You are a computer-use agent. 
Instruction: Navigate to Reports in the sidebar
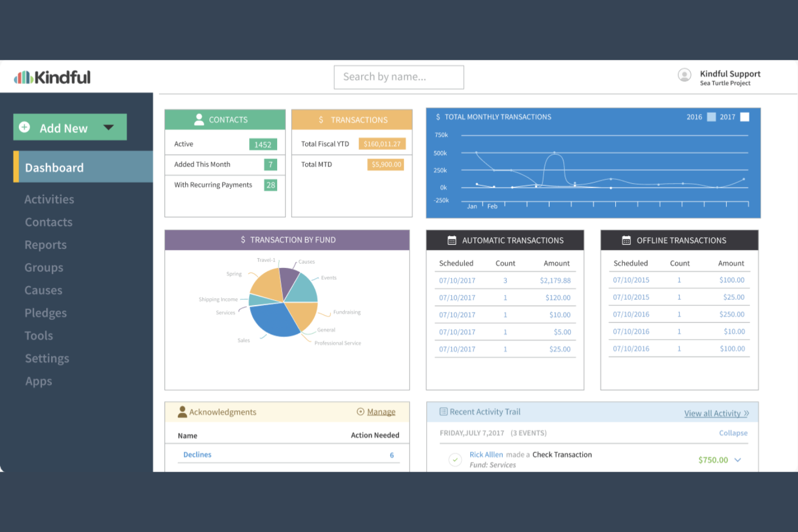pyautogui.click(x=45, y=244)
